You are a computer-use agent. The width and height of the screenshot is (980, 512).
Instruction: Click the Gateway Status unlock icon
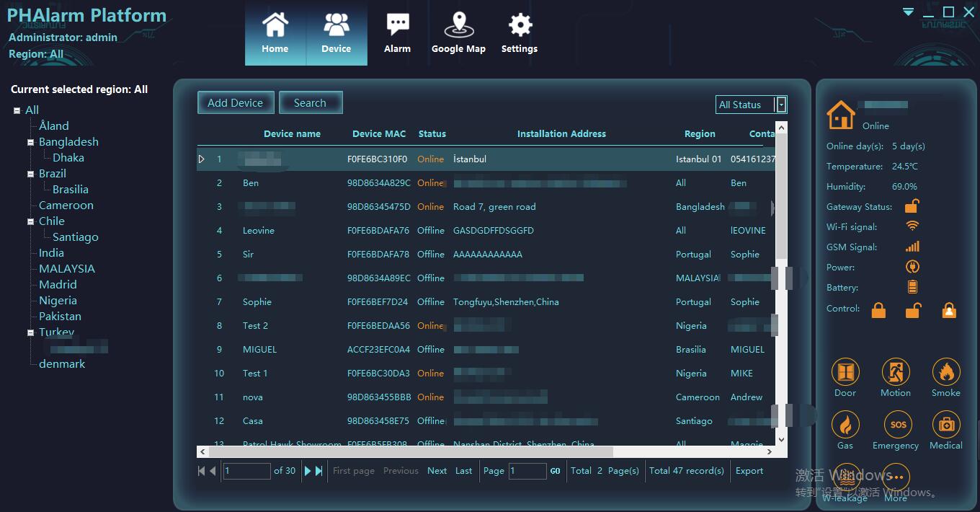(912, 206)
